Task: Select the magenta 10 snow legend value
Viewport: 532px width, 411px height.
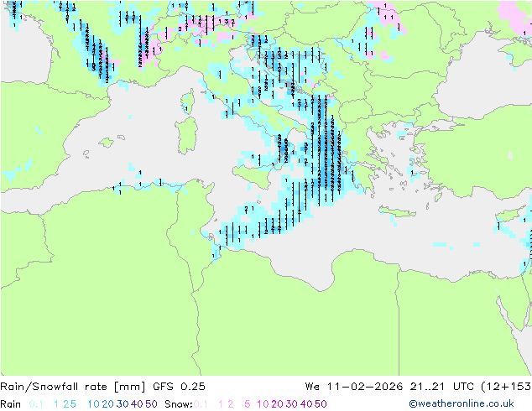Action: (x=263, y=404)
